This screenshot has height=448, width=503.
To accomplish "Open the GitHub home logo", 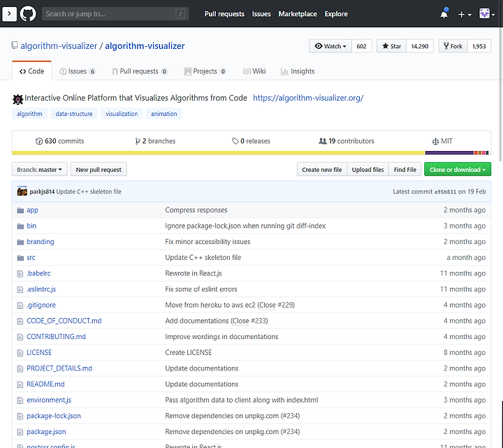I will pyautogui.click(x=28, y=14).
